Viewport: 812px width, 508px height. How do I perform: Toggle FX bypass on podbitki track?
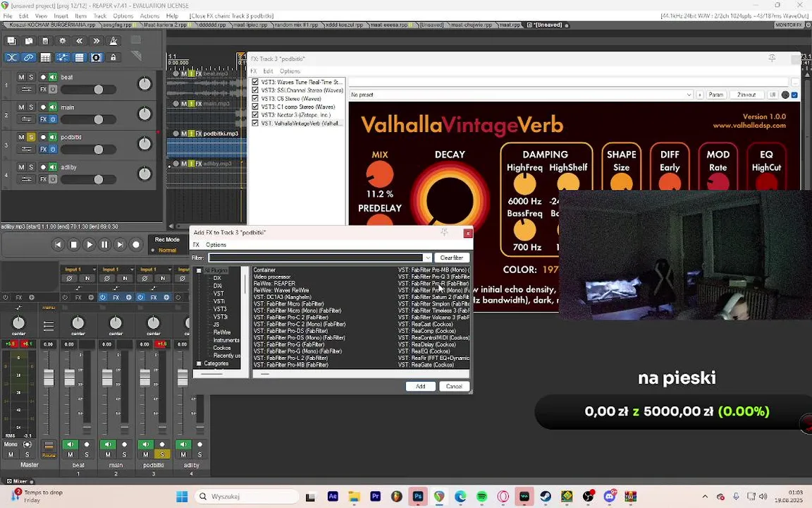[x=52, y=150]
